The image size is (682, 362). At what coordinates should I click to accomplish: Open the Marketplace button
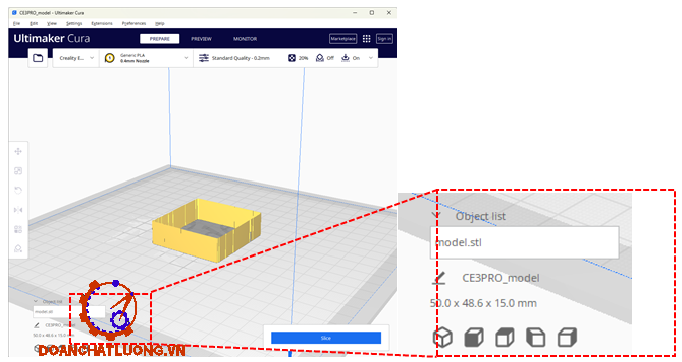coord(343,39)
